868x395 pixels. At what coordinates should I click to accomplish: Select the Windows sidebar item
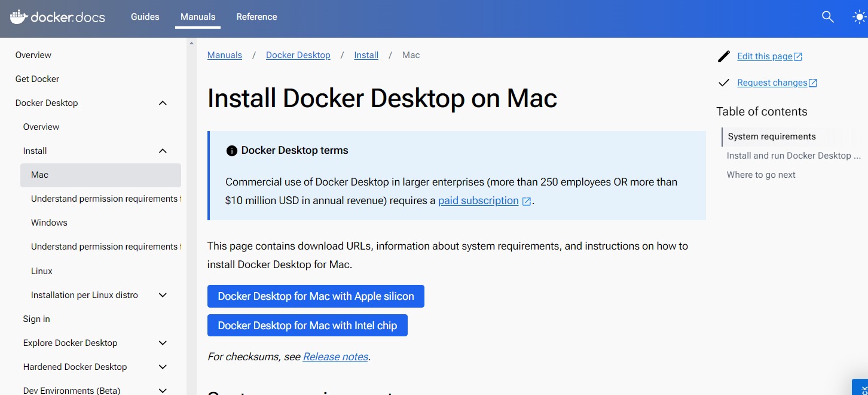point(49,223)
